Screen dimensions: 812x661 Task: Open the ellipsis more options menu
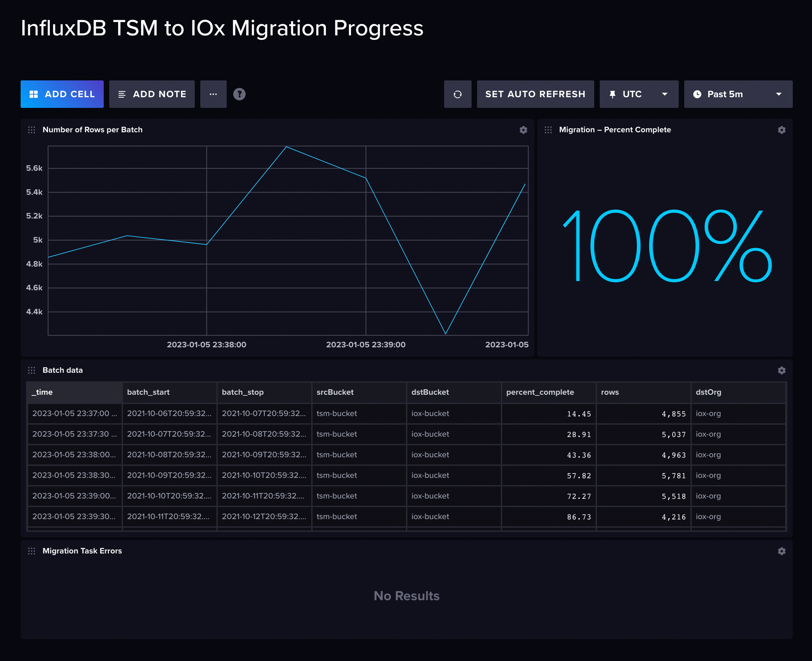coord(213,94)
